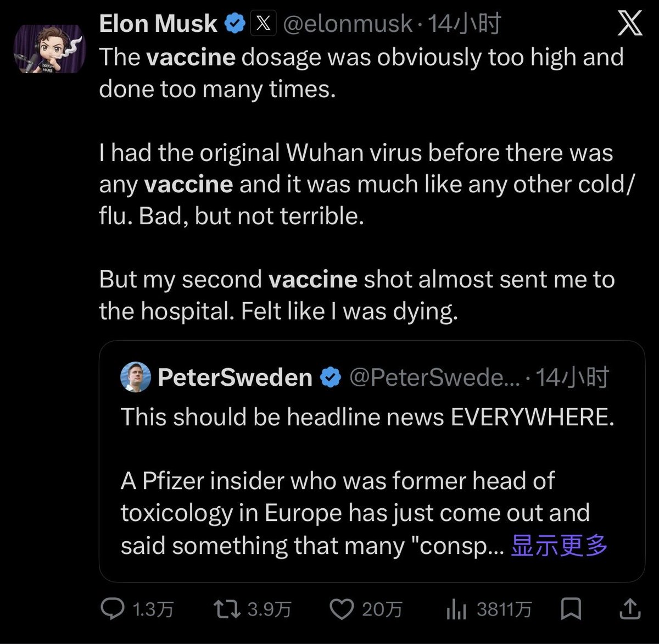Expand quoted post with 显示更多
The width and height of the screenshot is (659, 644).
point(559,545)
